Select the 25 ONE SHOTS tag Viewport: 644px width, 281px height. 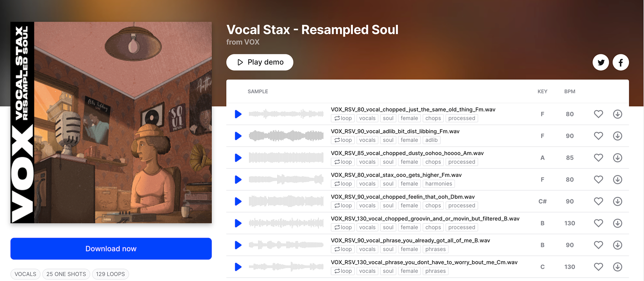66,274
